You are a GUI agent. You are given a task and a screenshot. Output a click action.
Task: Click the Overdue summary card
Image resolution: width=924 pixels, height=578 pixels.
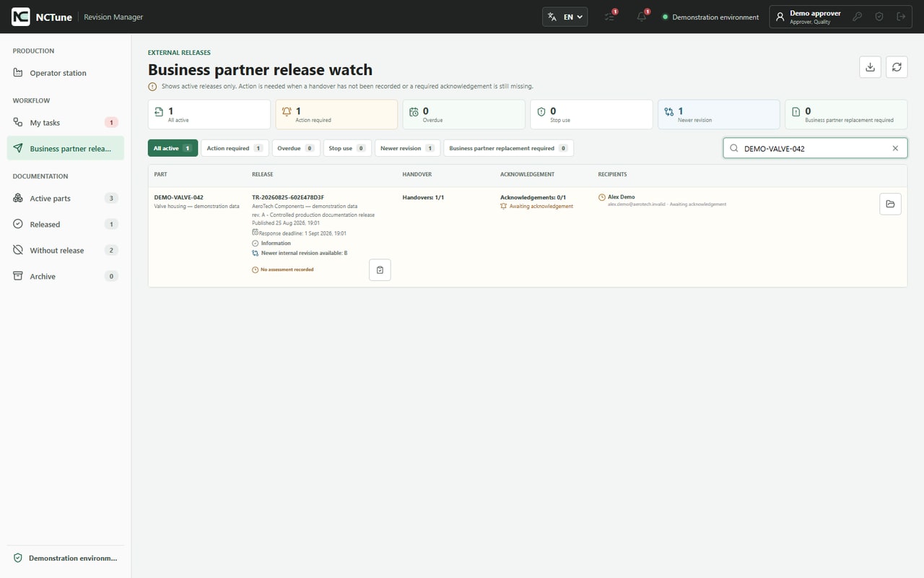[464, 114]
